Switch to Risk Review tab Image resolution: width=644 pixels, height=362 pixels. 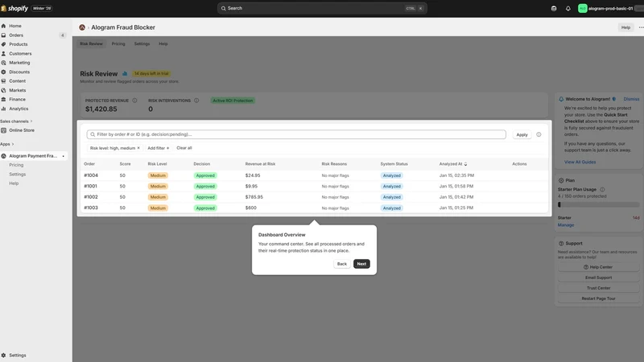91,44
